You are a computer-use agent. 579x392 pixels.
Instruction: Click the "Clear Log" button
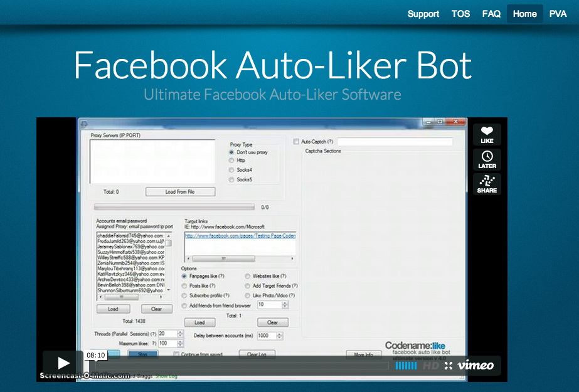pyautogui.click(x=257, y=354)
